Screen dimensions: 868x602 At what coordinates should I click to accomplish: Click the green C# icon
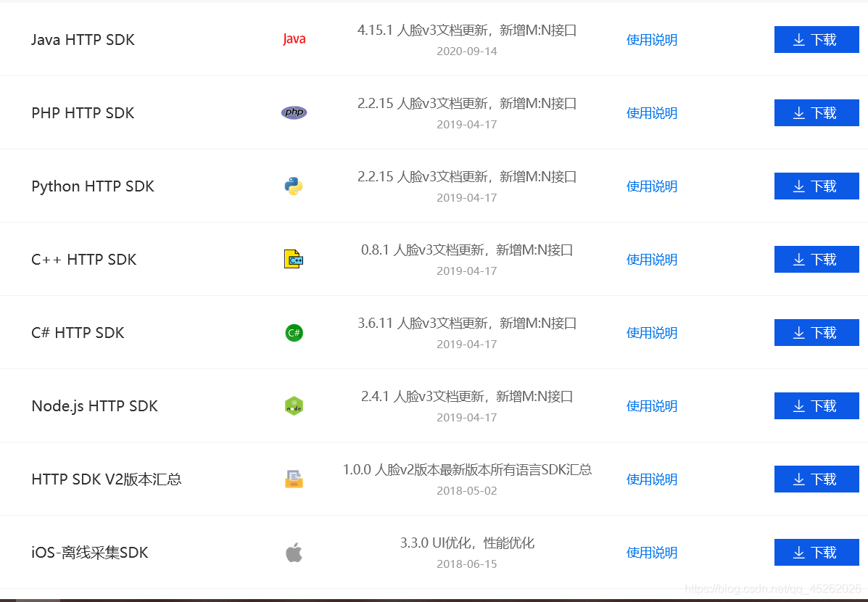[x=294, y=332]
